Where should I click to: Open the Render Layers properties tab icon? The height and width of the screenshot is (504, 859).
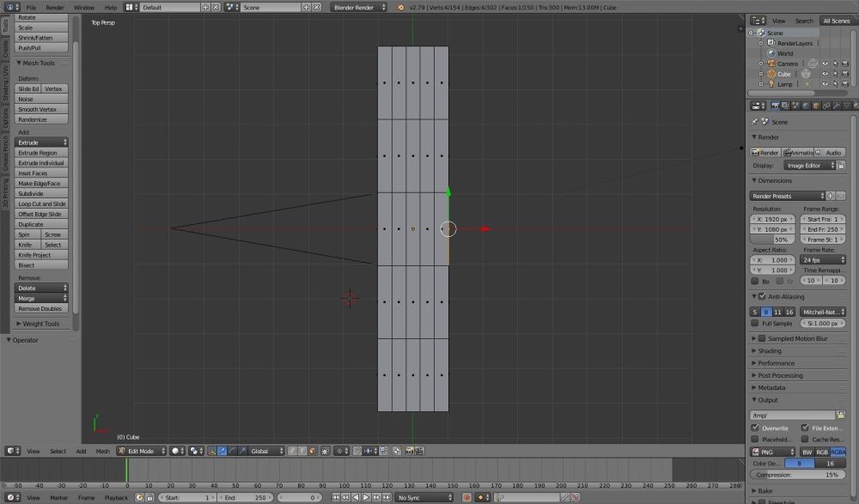(x=784, y=106)
